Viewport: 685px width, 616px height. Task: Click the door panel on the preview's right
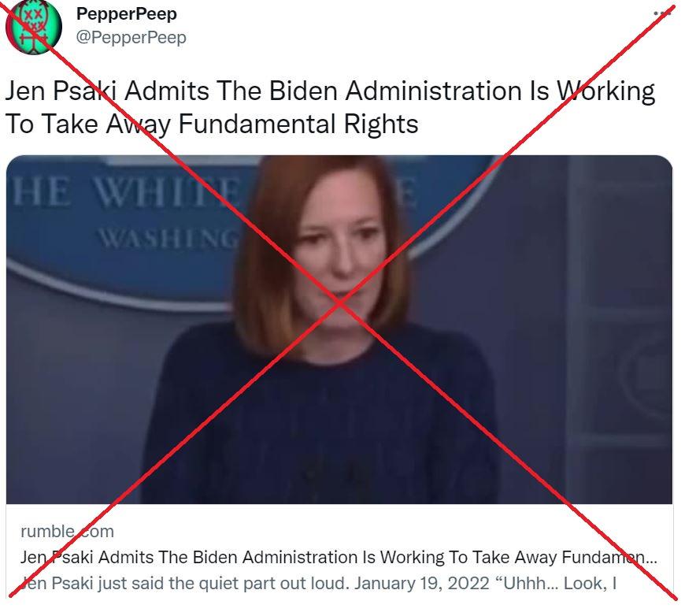pos(620,329)
